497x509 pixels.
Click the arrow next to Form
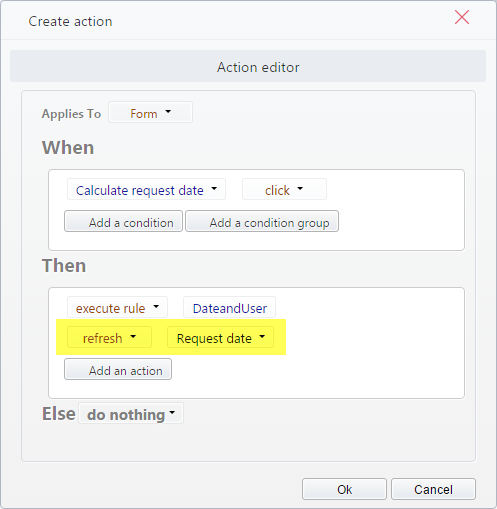(x=168, y=112)
